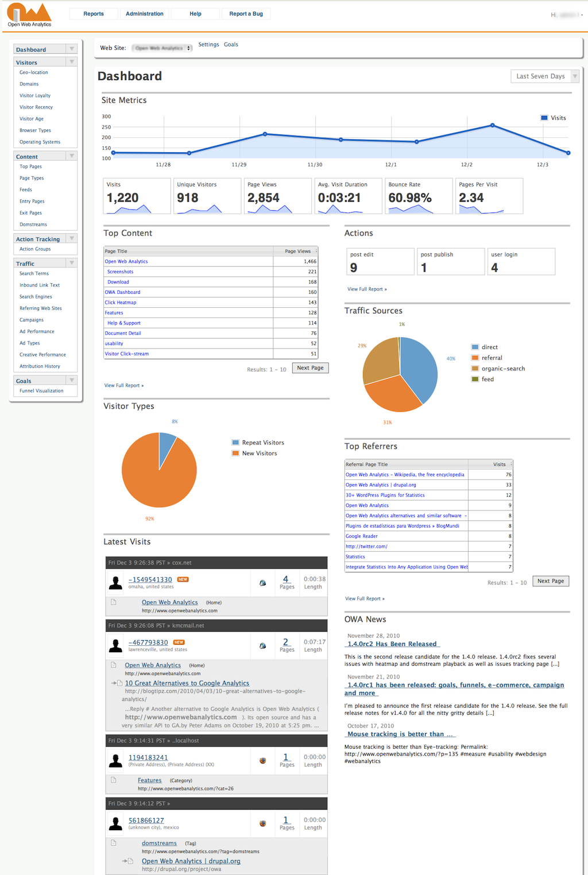588x875 pixels.
Task: Collapse the Content sidebar panel
Action: tap(71, 156)
